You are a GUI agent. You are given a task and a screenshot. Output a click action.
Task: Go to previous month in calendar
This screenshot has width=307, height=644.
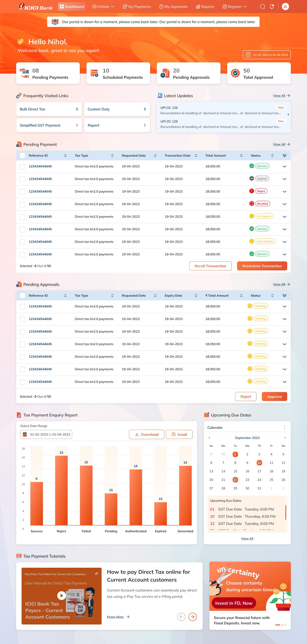[x=209, y=438]
